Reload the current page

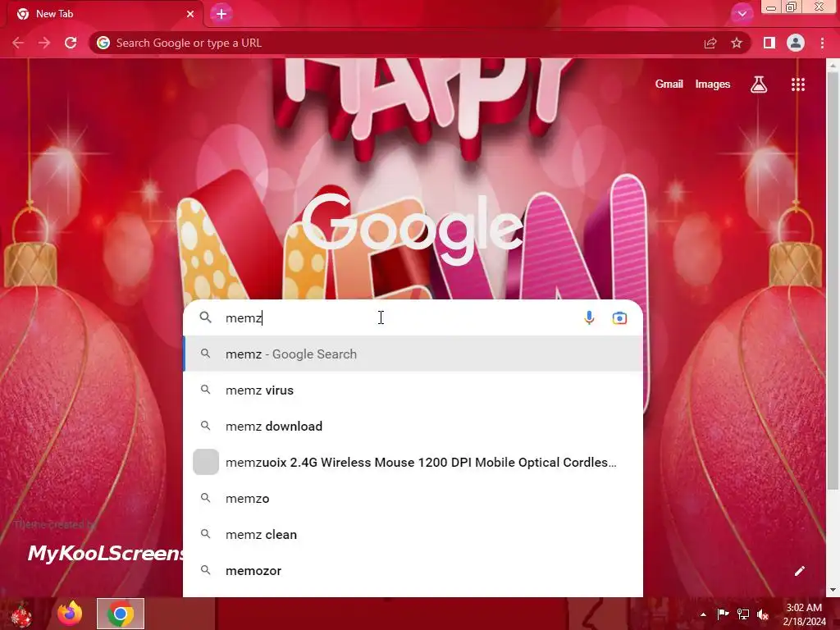click(x=71, y=43)
